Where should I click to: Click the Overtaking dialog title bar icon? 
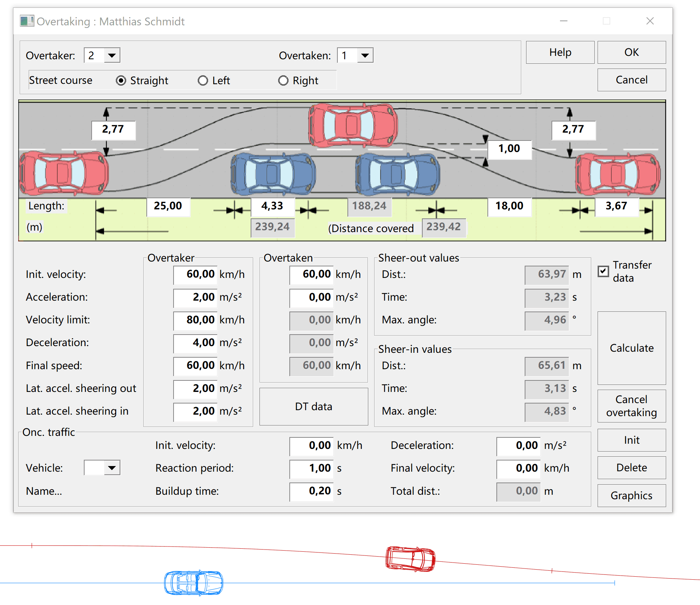[27, 21]
